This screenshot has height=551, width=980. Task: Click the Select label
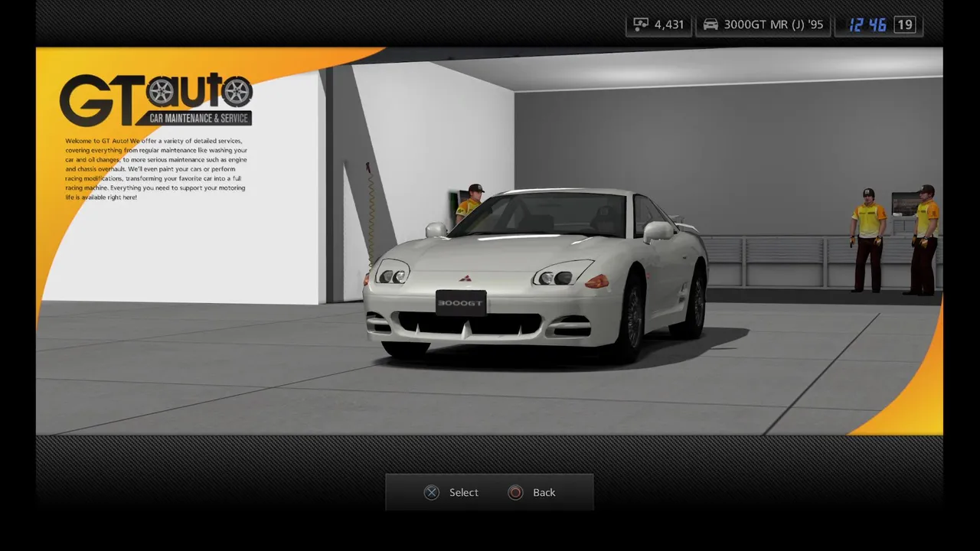(x=464, y=493)
